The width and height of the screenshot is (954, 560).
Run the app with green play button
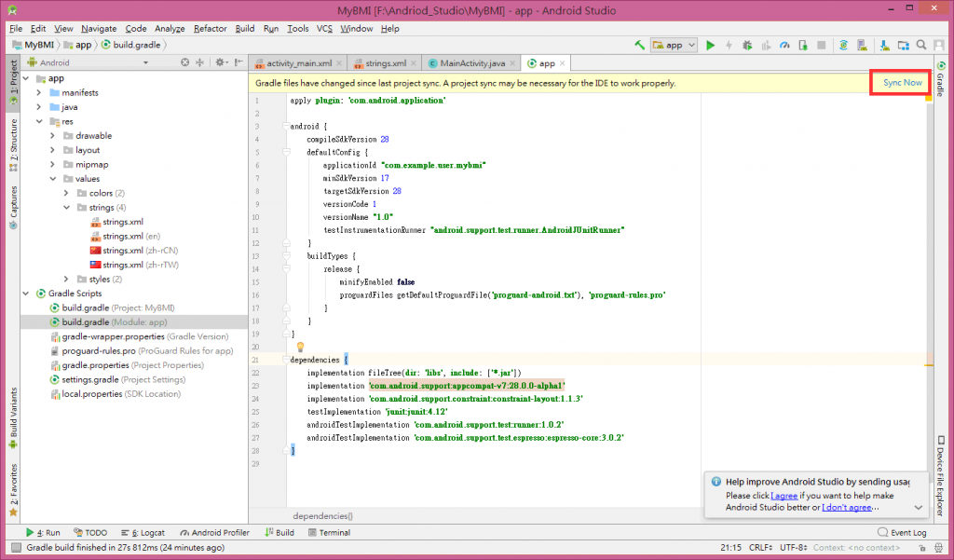coord(711,45)
